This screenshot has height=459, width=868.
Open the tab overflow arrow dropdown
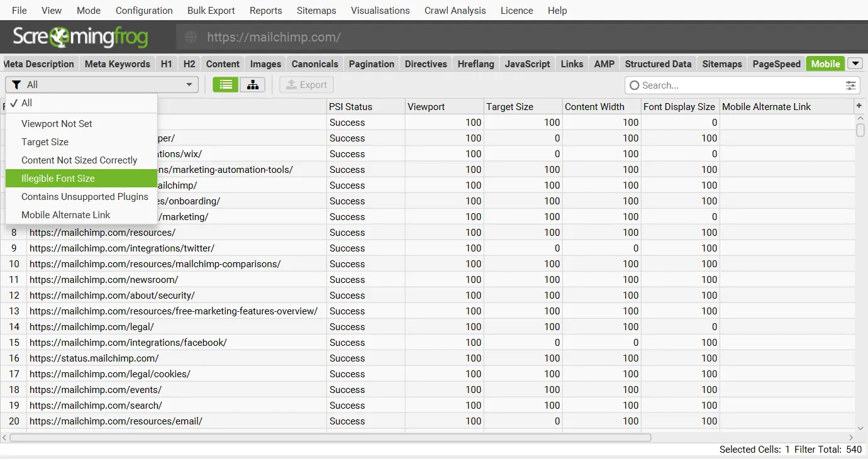click(x=854, y=64)
